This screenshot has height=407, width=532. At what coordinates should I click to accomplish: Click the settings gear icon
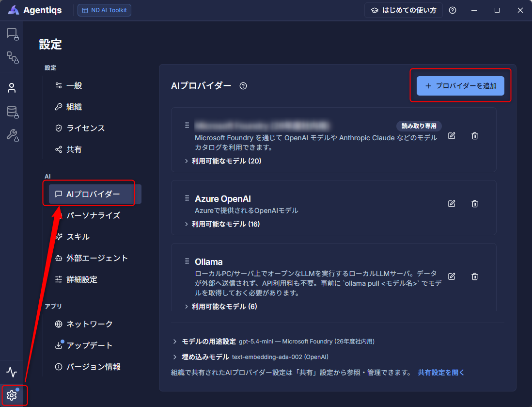pos(12,395)
